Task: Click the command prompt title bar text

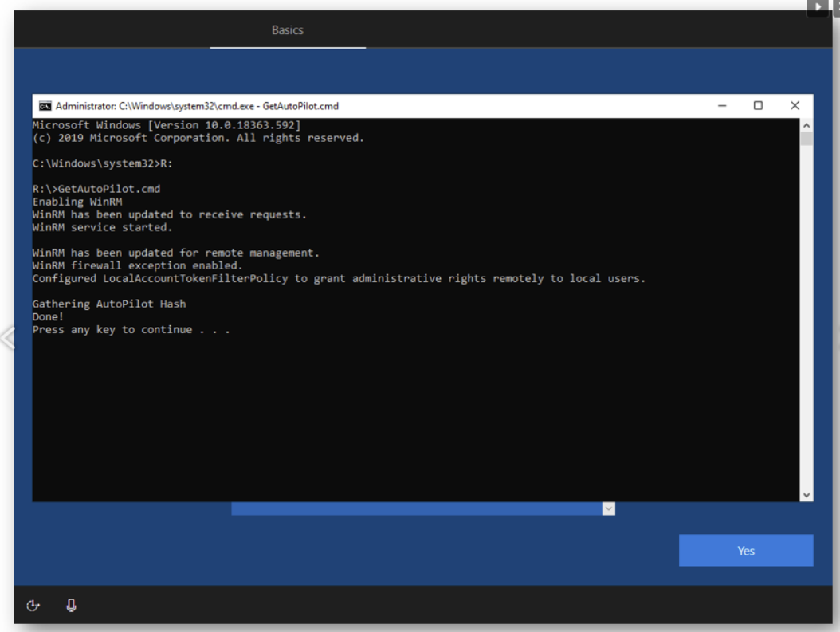Action: pos(197,106)
